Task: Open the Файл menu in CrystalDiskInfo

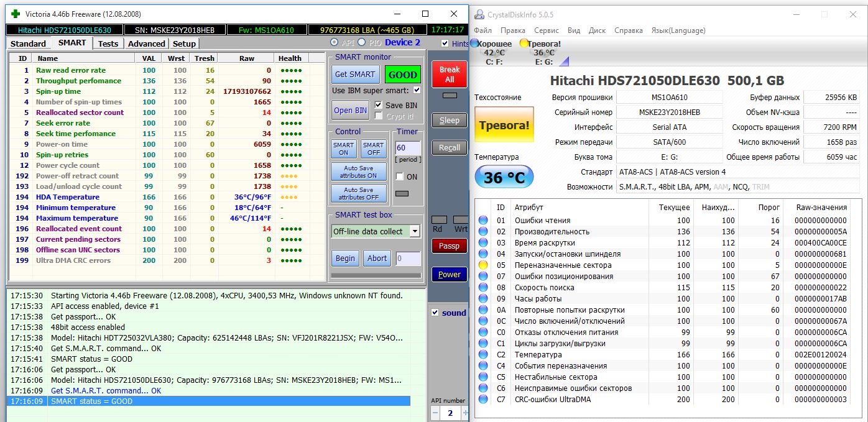Action: coord(482,30)
